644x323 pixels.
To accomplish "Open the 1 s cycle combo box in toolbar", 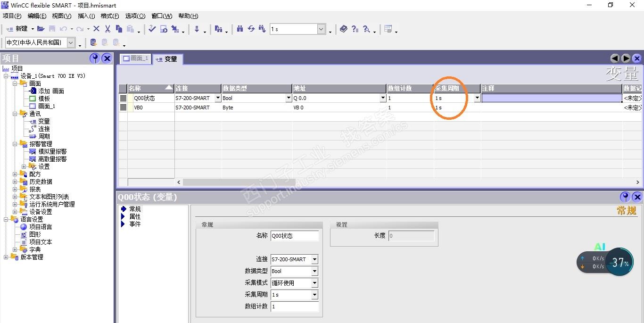I will [321, 29].
